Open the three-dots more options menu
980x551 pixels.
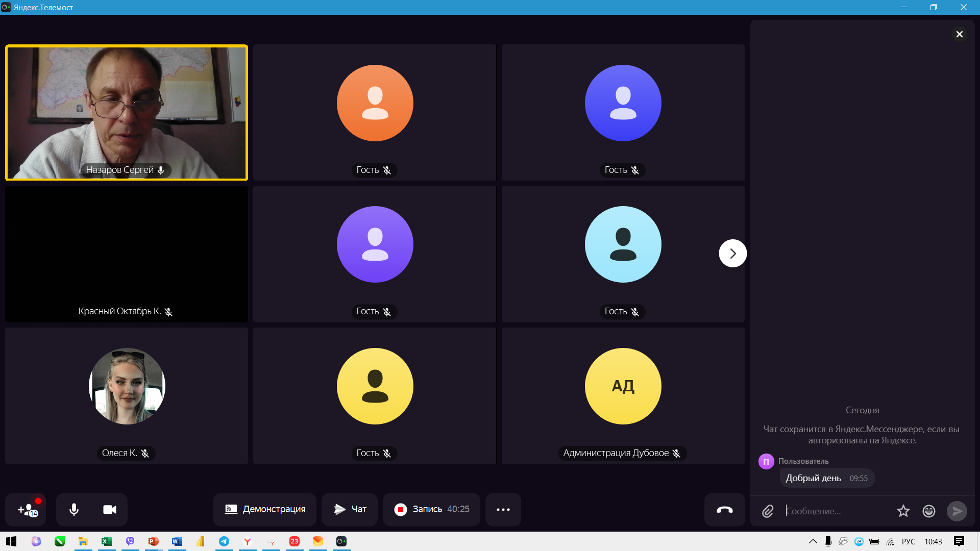pos(503,510)
